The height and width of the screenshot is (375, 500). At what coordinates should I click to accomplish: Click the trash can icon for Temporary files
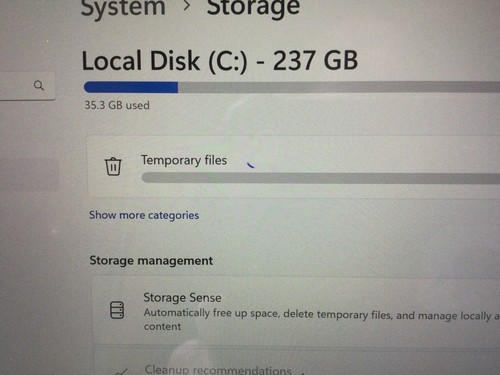pos(113,166)
